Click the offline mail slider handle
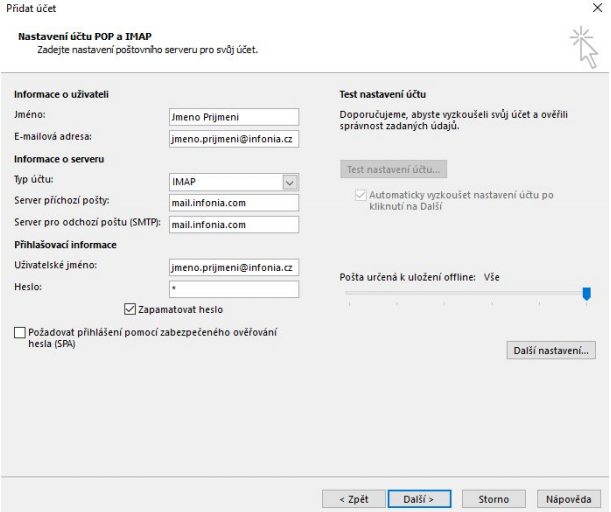This screenshot has width=611, height=512. point(586,293)
